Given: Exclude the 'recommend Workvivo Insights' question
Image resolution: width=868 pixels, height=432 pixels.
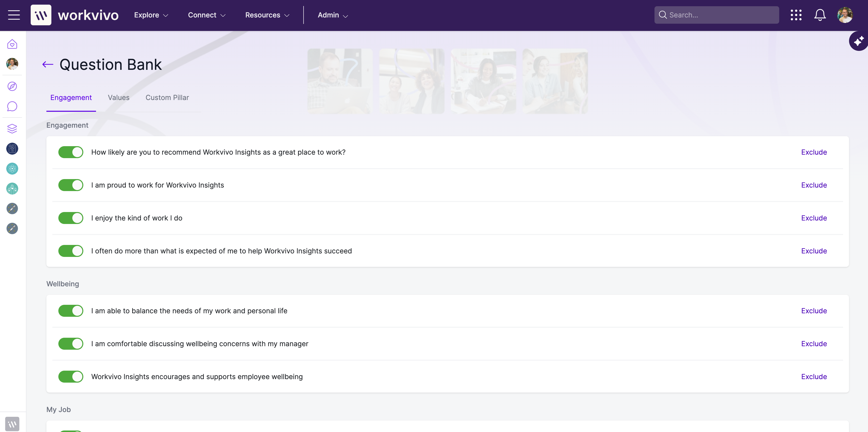Looking at the screenshot, I should [x=814, y=152].
